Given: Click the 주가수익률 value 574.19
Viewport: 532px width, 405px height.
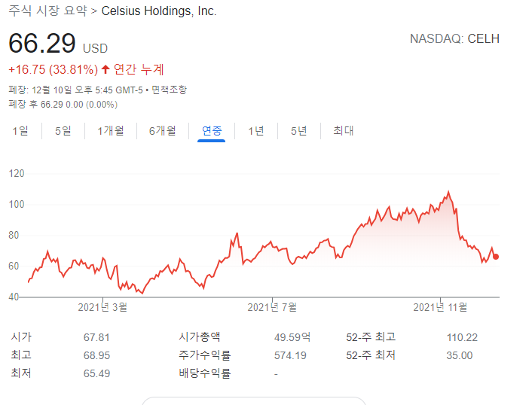Looking at the screenshot, I should pos(290,355).
